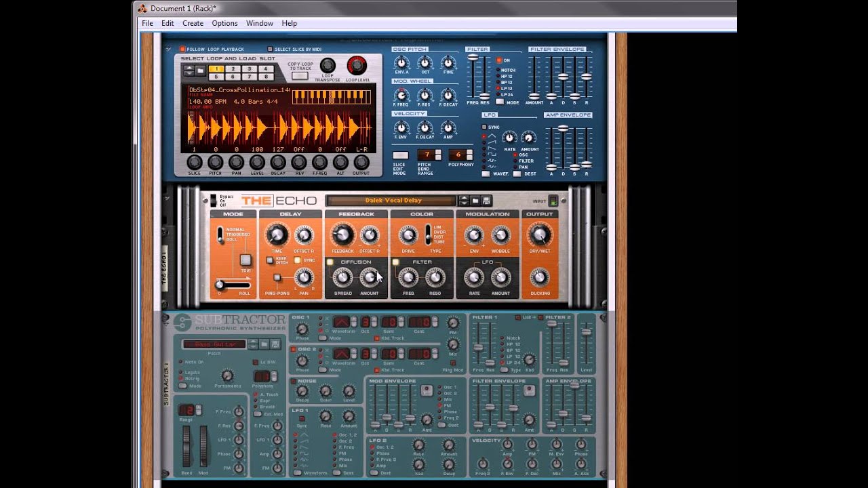Click the Echo Normal/Triggered/Roll mode switch

click(220, 235)
